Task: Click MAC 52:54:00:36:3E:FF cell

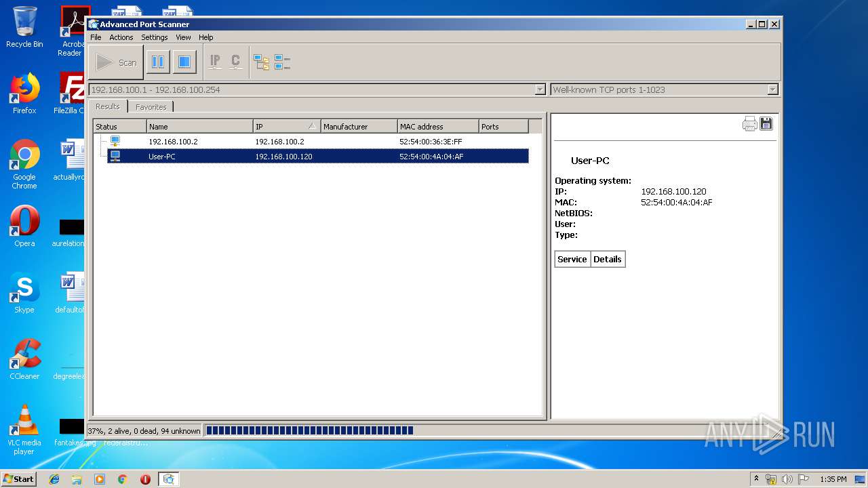Action: point(431,142)
